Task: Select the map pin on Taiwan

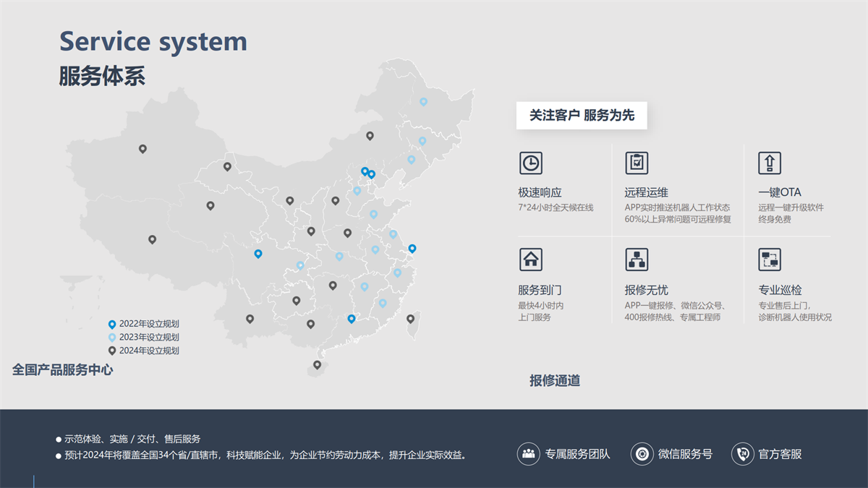Action: click(x=410, y=319)
